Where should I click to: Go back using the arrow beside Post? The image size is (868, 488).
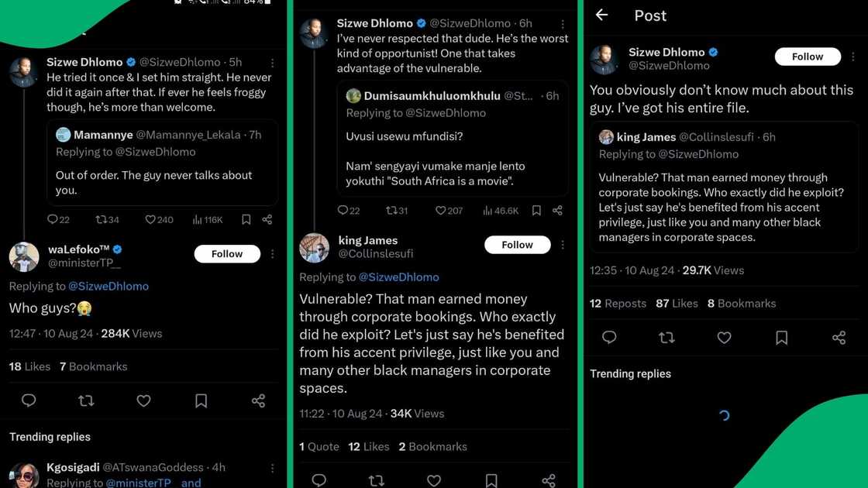point(602,15)
